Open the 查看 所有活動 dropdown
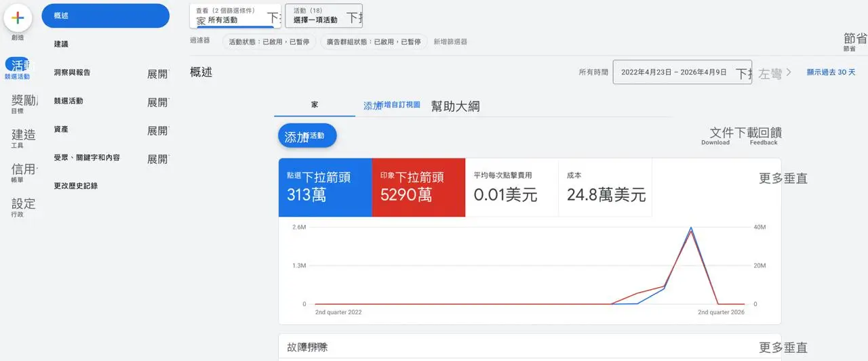Image resolution: width=868 pixels, height=361 pixels. [x=236, y=16]
